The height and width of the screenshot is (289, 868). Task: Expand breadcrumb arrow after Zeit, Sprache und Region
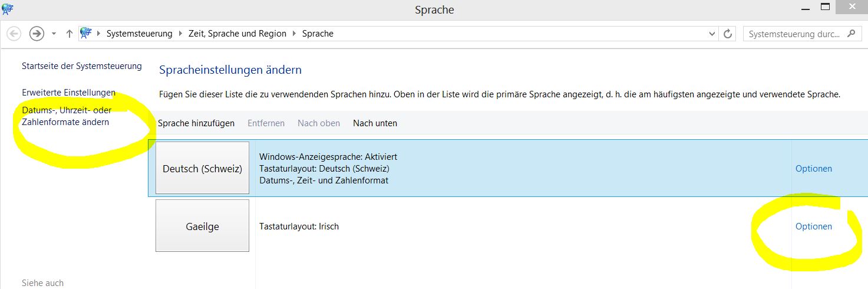click(294, 34)
